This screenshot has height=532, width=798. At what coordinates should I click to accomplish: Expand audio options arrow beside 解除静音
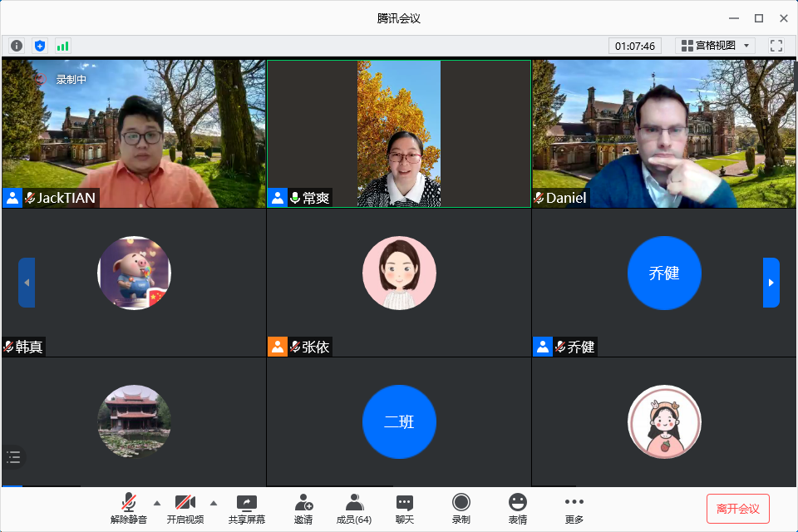(157, 504)
